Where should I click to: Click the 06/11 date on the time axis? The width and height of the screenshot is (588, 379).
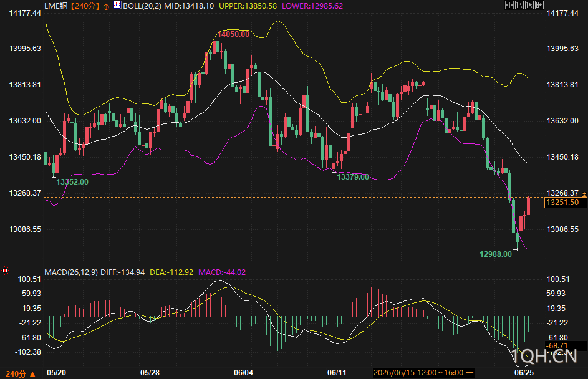pos(337,373)
